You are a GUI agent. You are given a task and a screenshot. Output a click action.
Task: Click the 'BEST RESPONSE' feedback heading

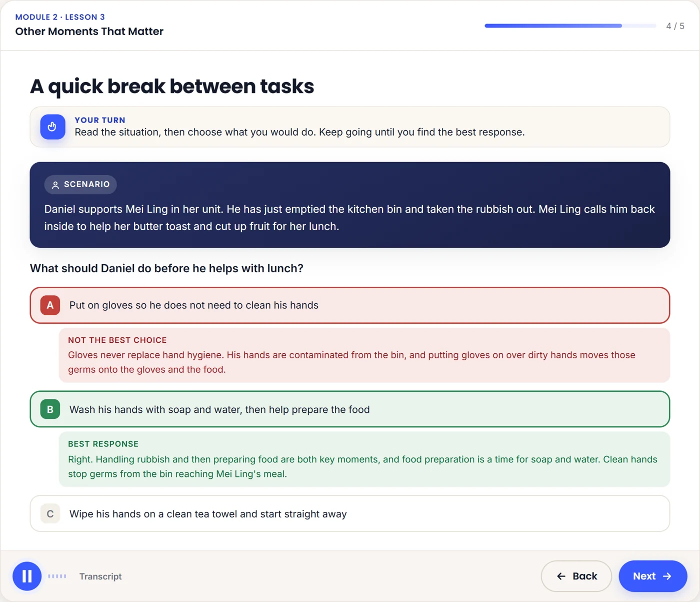click(103, 444)
